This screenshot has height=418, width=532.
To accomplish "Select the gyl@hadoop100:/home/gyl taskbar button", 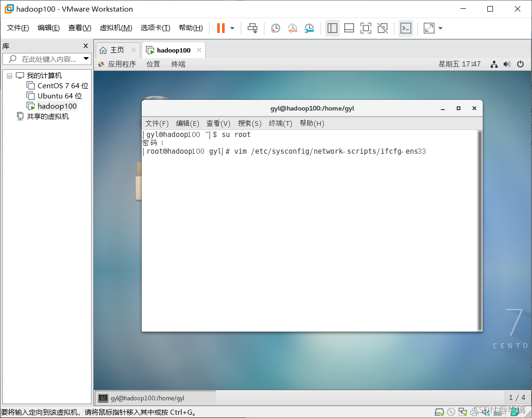I will [x=155, y=398].
